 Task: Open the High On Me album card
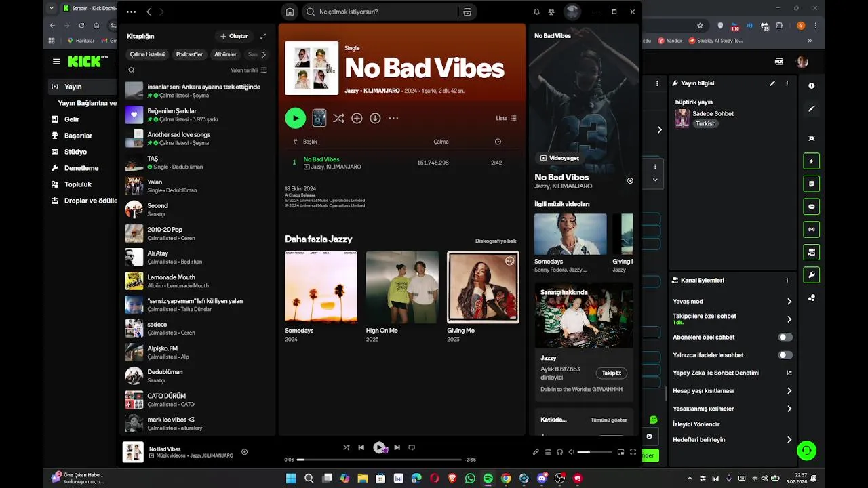(402, 297)
